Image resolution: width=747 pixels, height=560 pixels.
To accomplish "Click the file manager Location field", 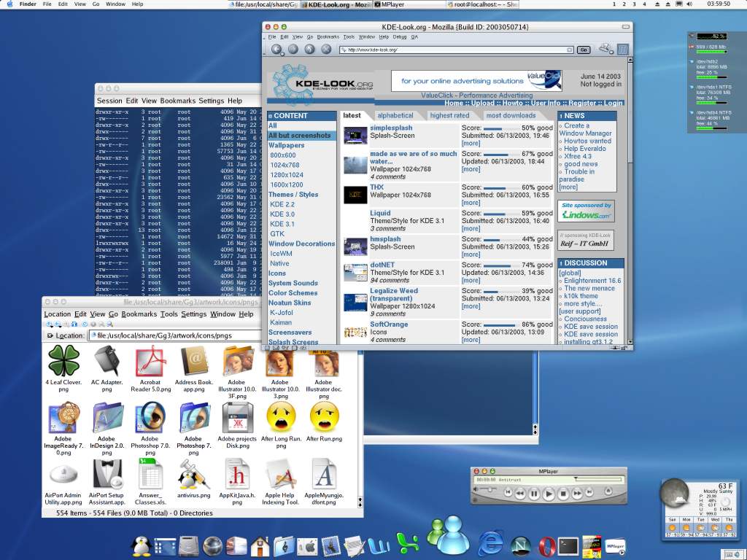I will pos(175,335).
